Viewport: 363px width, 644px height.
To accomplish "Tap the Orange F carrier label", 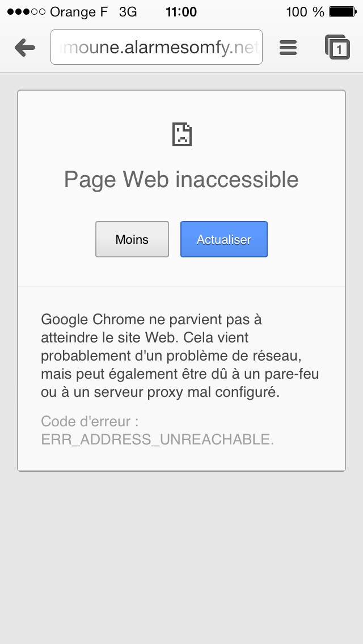I will tap(78, 12).
